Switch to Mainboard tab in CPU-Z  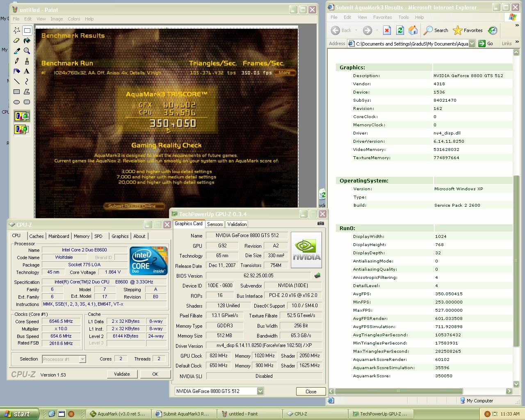click(x=59, y=236)
